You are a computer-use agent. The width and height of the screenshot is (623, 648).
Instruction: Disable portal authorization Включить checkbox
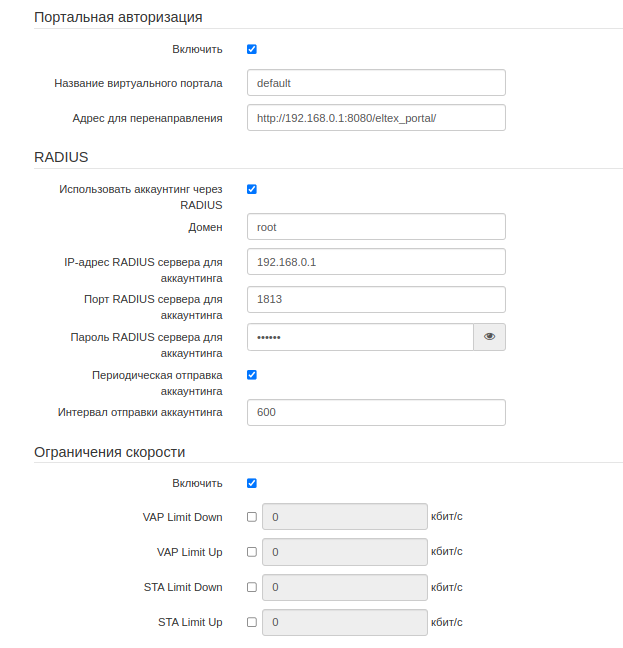pyautogui.click(x=252, y=48)
